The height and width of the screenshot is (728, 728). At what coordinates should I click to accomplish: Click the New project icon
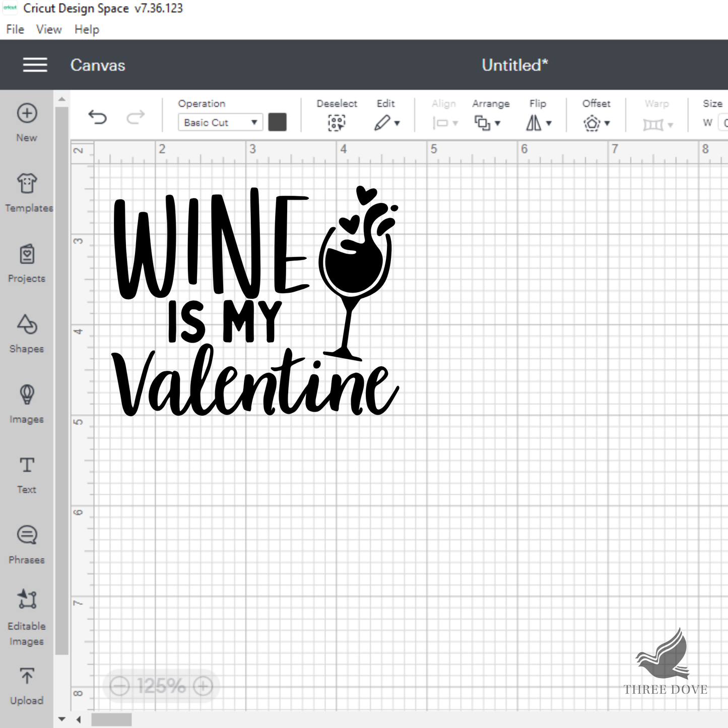pyautogui.click(x=27, y=113)
